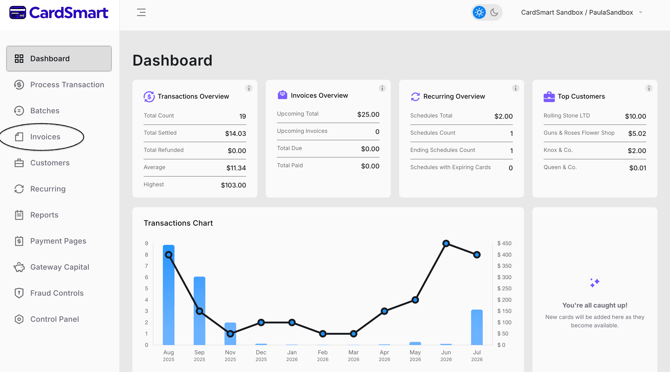Click the Control Panel gear icon

coord(19,319)
